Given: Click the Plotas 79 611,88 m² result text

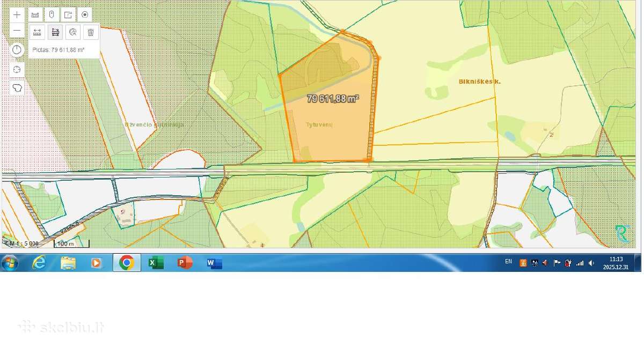Looking at the screenshot, I should [x=58, y=50].
